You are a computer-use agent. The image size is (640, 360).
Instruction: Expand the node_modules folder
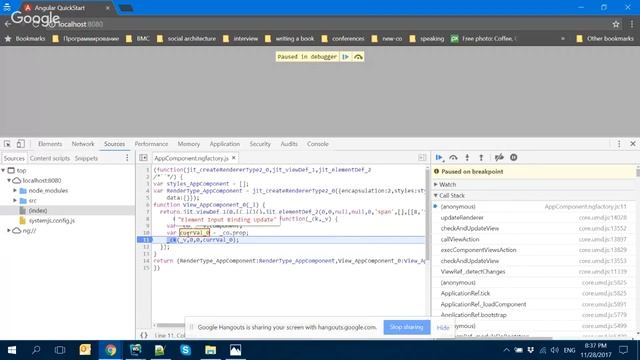[15, 191]
